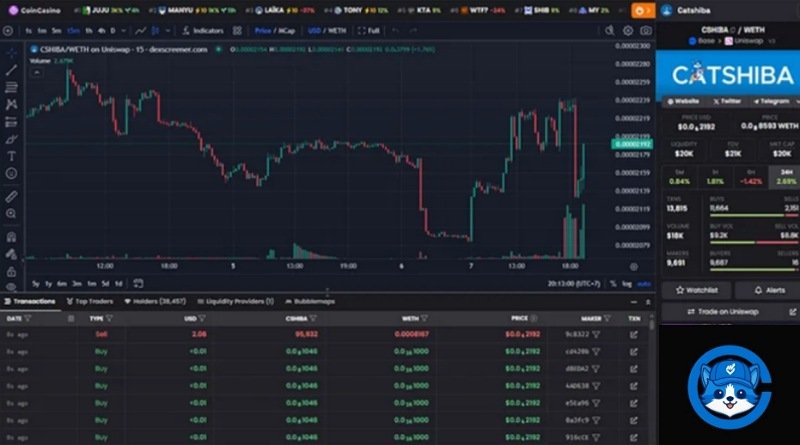Select the candlestick chart style icon
This screenshot has width=800, height=445.
(x=156, y=31)
